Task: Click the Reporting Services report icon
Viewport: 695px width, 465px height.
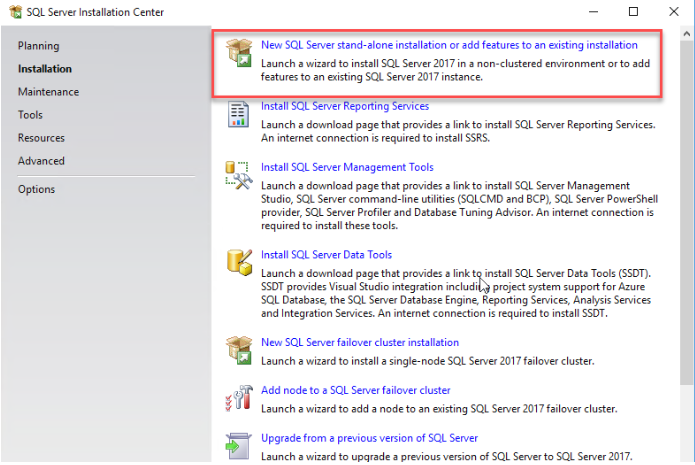Action: 238,114
